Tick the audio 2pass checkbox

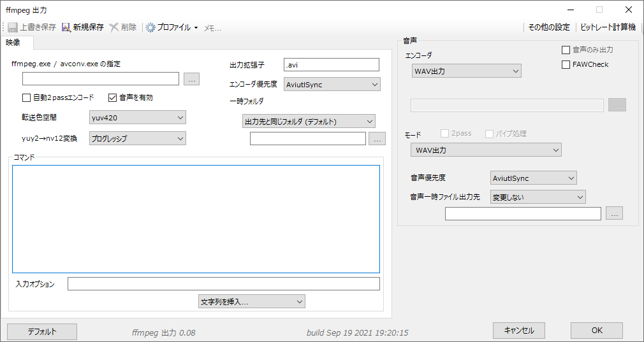tap(444, 134)
